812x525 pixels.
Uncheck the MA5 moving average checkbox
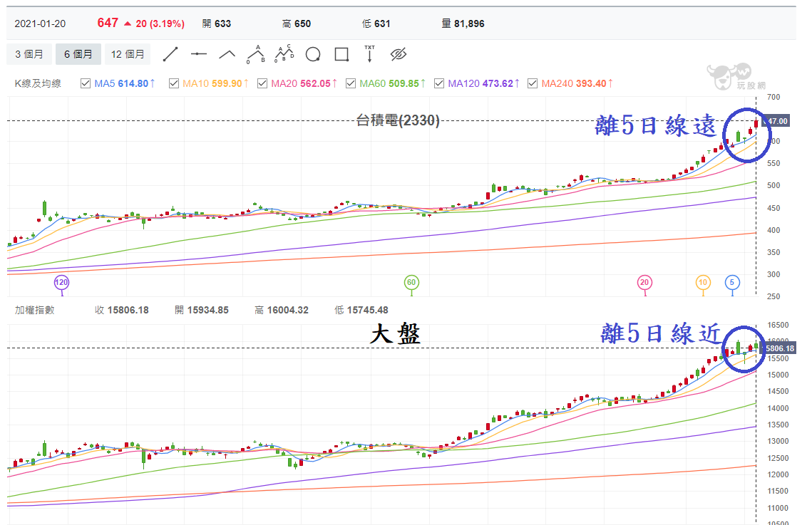coord(86,83)
